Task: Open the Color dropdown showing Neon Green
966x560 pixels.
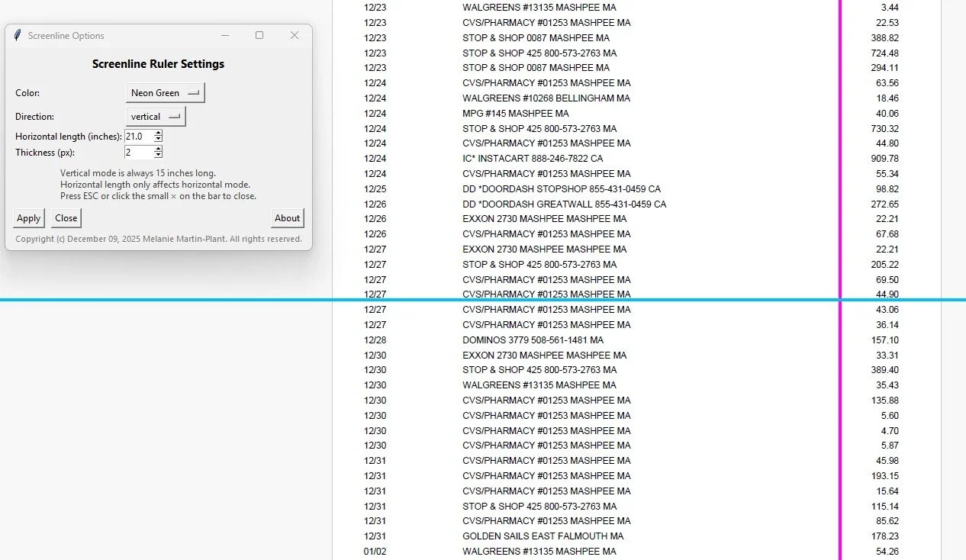Action: pyautogui.click(x=165, y=93)
